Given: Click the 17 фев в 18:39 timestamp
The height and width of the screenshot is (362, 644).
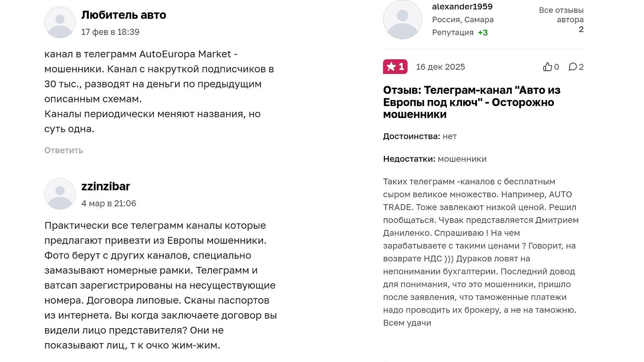Looking at the screenshot, I should (x=110, y=32).
